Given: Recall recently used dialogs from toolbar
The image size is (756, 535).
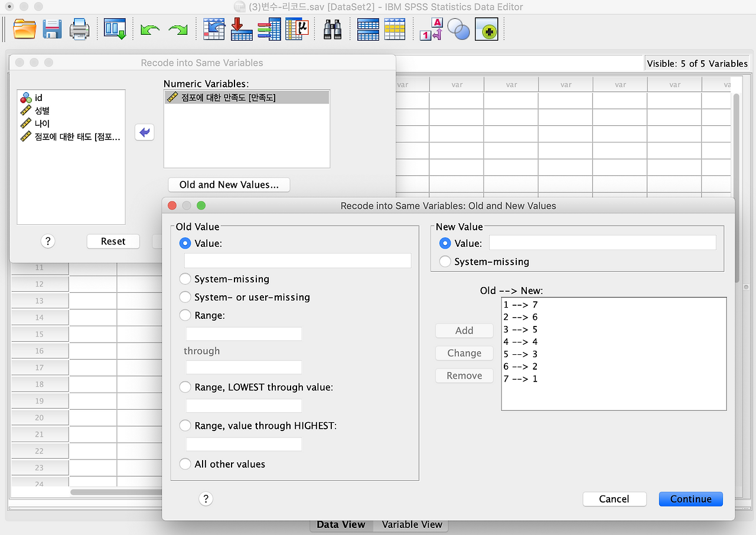Looking at the screenshot, I should click(x=115, y=29).
